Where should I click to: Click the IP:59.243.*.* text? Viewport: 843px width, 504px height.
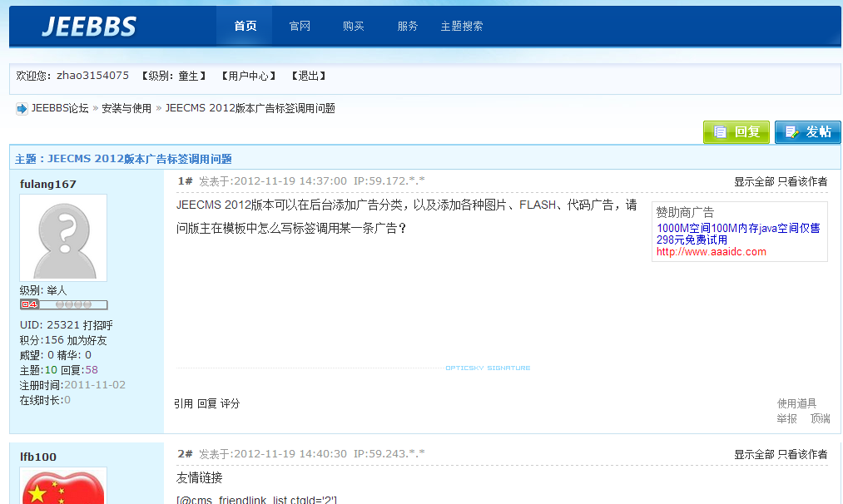[389, 454]
